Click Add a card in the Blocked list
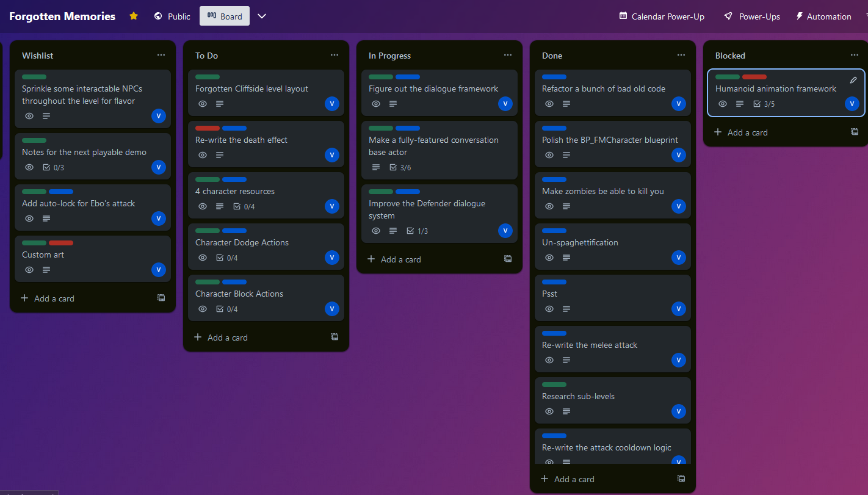Screen dimensions: 868x495 tap(741, 132)
